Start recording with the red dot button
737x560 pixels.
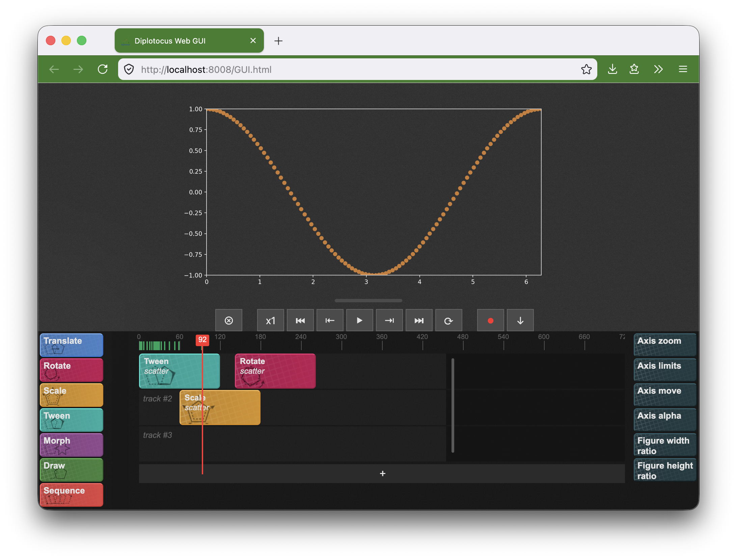pos(490,320)
